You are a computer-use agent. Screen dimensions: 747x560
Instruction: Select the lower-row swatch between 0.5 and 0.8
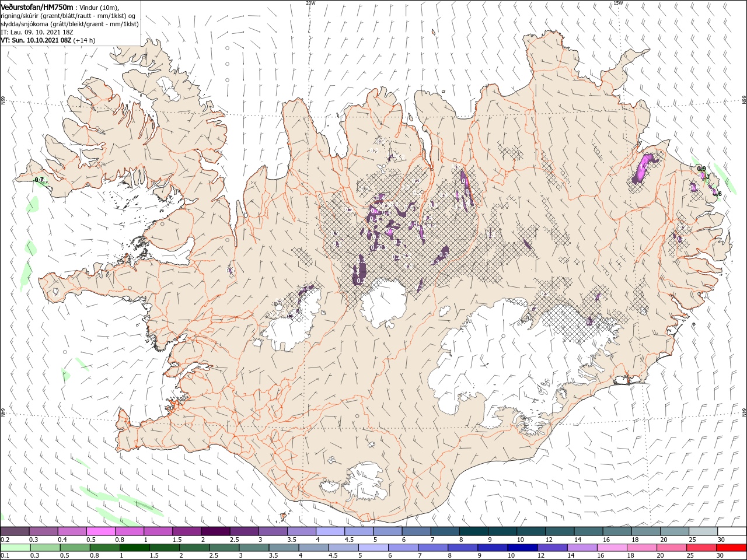click(x=75, y=548)
